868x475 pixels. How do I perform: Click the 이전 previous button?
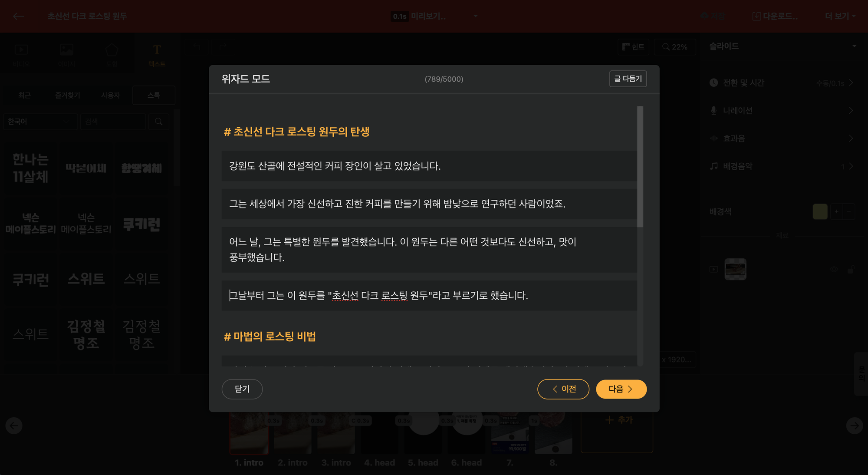point(563,389)
